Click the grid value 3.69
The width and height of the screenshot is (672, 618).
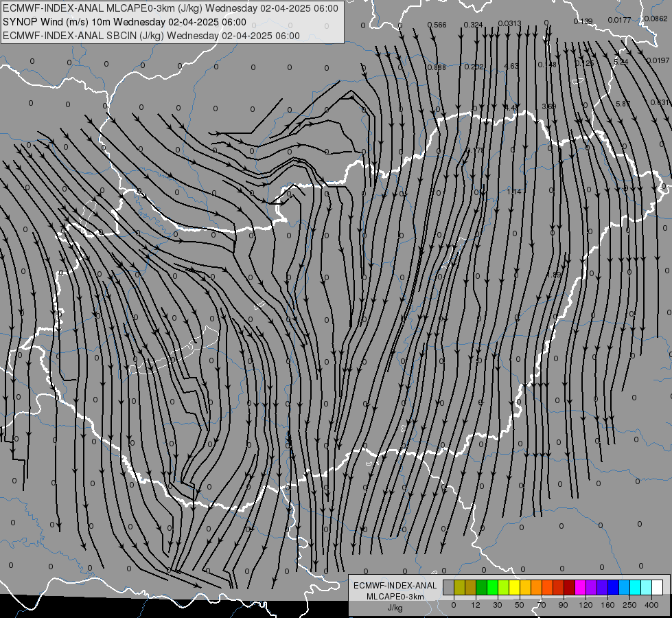pos(549,106)
